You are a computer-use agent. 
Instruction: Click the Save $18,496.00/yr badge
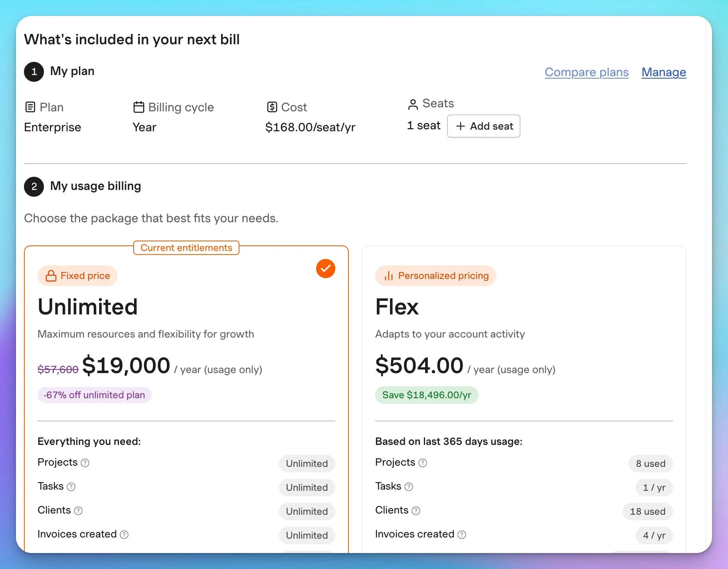coord(427,395)
